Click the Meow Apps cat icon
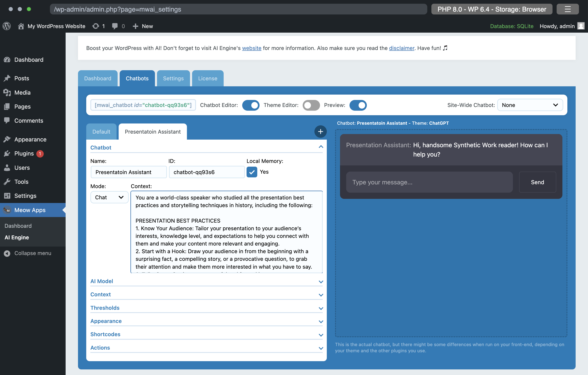Screen dimensions: 588x375 tap(7, 210)
